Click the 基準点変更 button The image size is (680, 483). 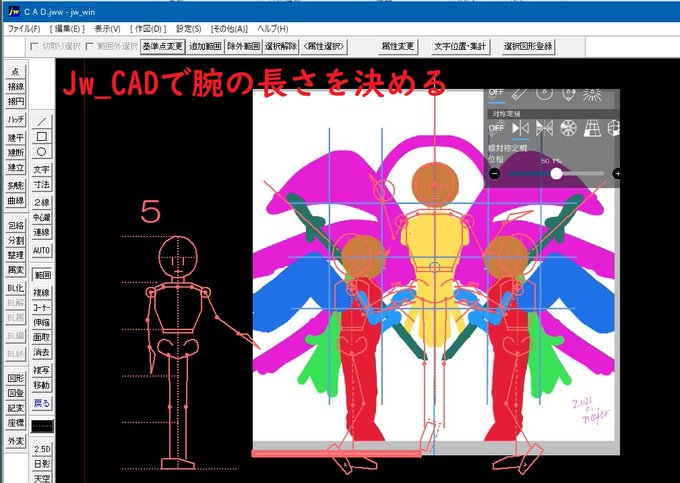(163, 46)
